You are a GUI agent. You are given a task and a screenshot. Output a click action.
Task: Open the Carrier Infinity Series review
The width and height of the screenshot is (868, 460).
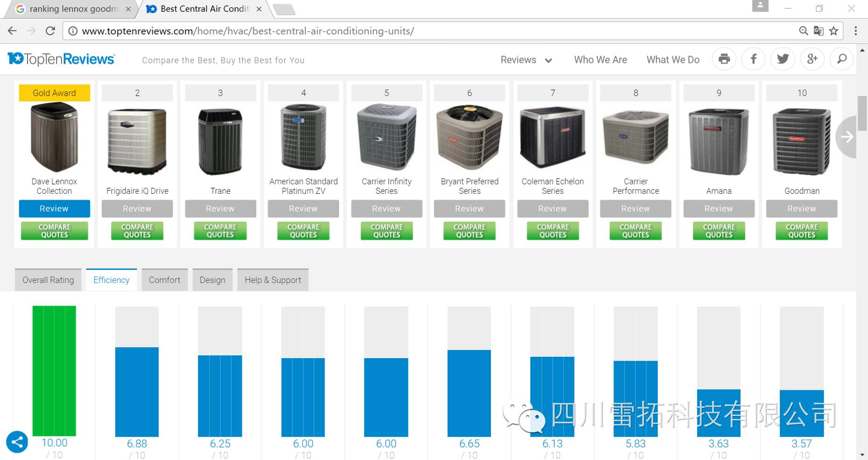click(386, 209)
